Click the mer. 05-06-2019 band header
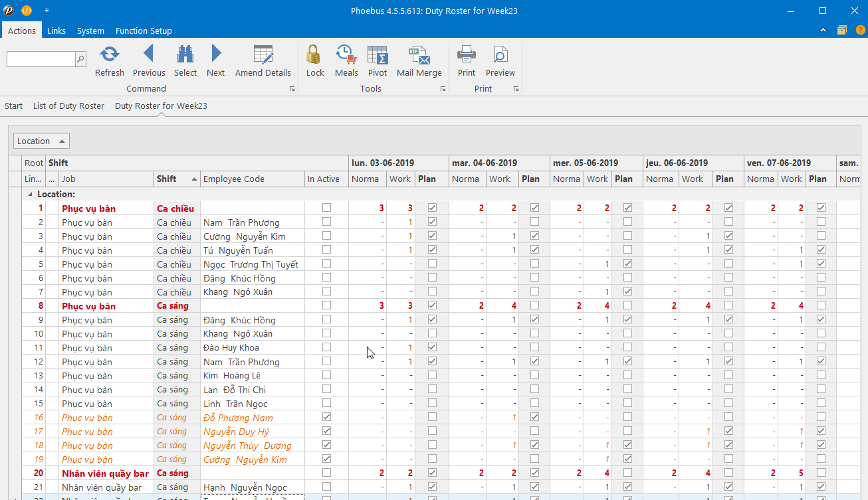 pos(597,163)
